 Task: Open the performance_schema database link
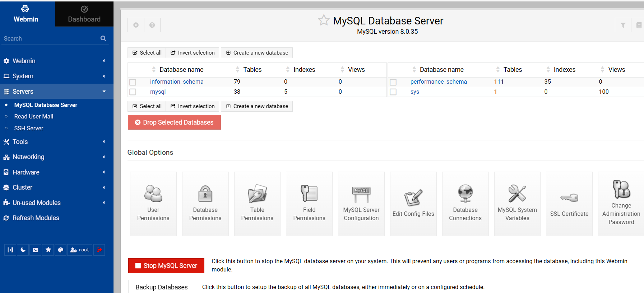pyautogui.click(x=439, y=82)
